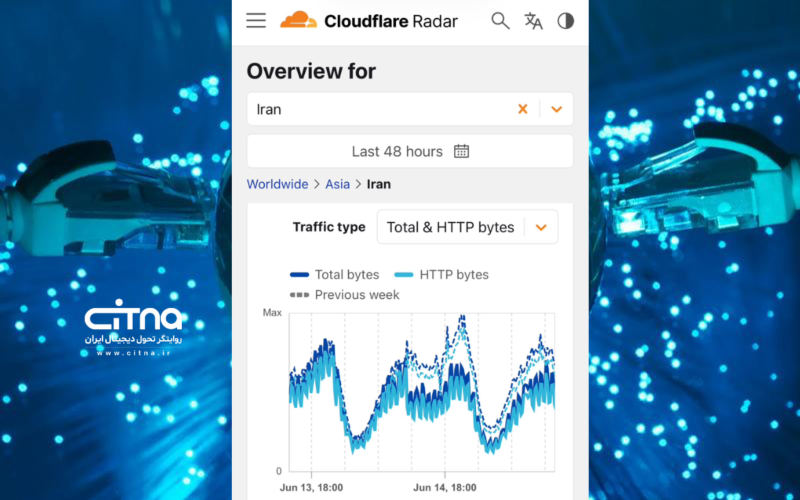Click the Cloudflare Radar title text
800x500 pixels.
point(391,21)
